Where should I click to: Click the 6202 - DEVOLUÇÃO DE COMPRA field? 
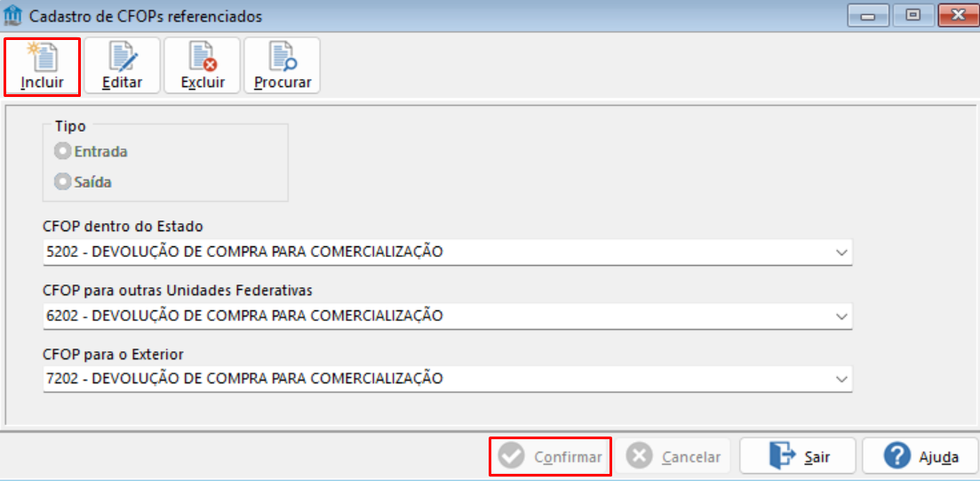click(x=448, y=316)
